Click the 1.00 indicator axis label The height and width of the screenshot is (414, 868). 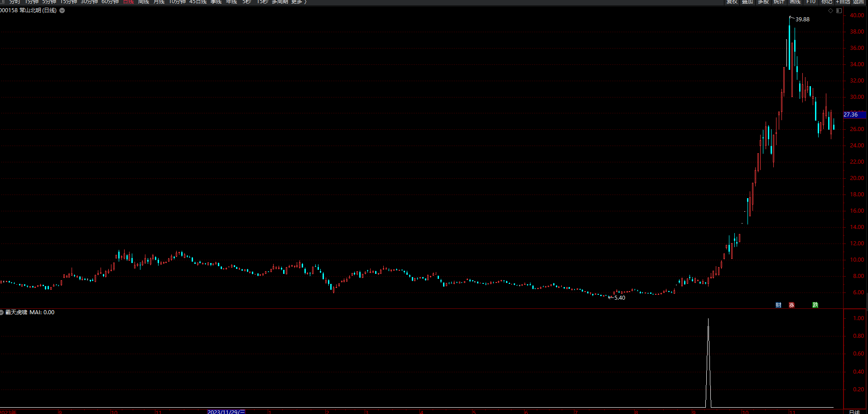pos(858,318)
